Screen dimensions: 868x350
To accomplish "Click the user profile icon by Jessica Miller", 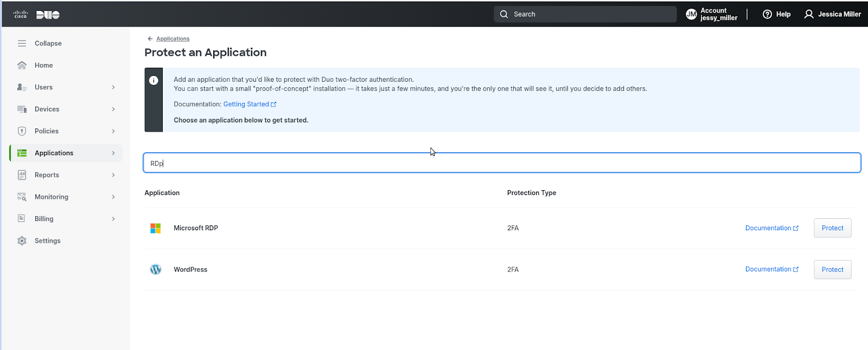I will (809, 15).
